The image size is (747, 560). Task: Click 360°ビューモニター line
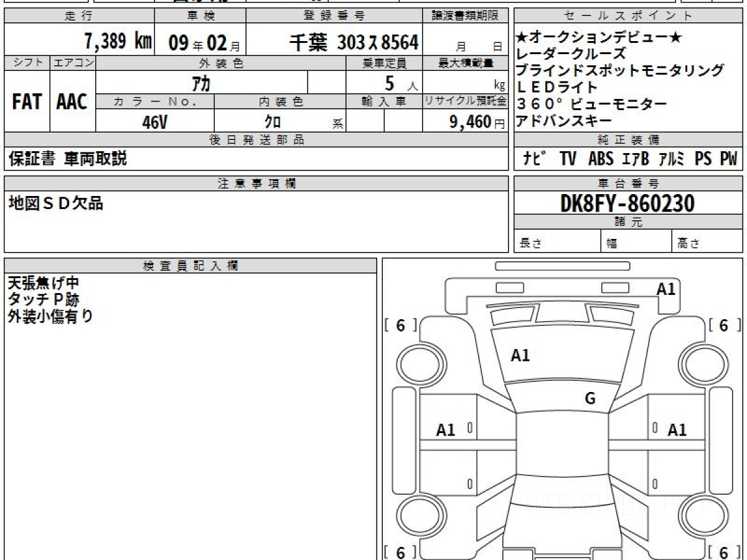tap(591, 104)
